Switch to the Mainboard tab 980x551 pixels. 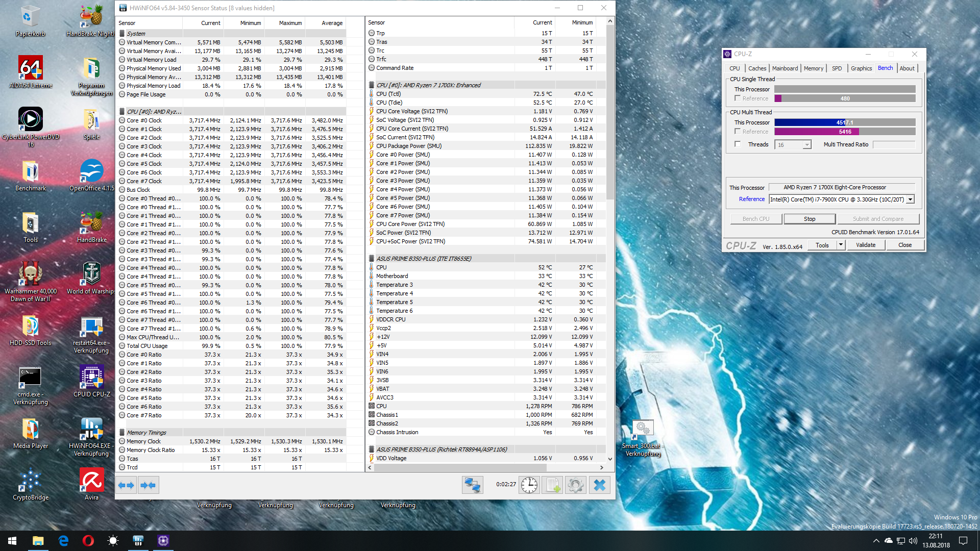point(785,68)
